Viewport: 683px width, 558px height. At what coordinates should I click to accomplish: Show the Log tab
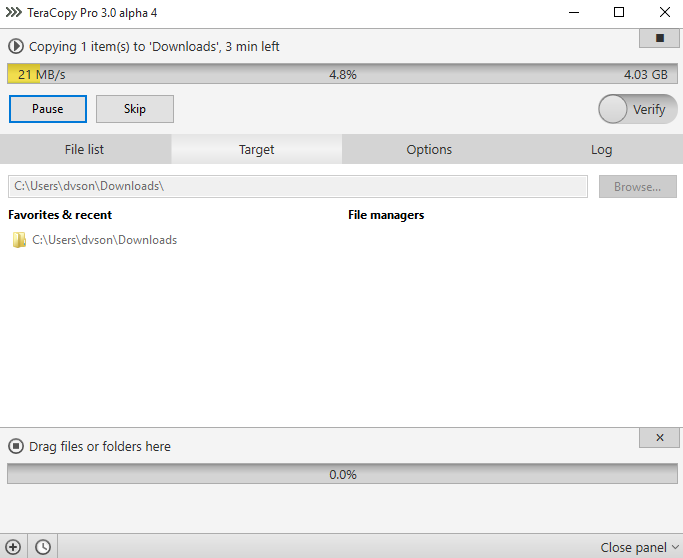click(x=601, y=149)
